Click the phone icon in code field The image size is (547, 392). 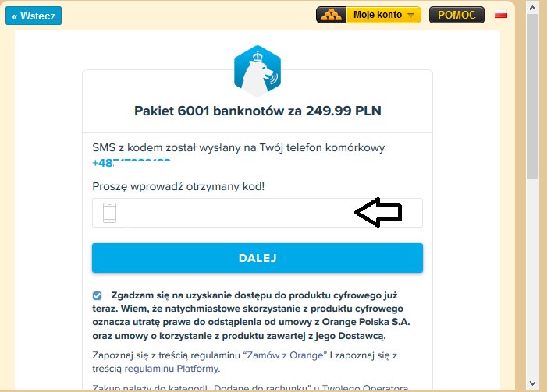(x=109, y=213)
